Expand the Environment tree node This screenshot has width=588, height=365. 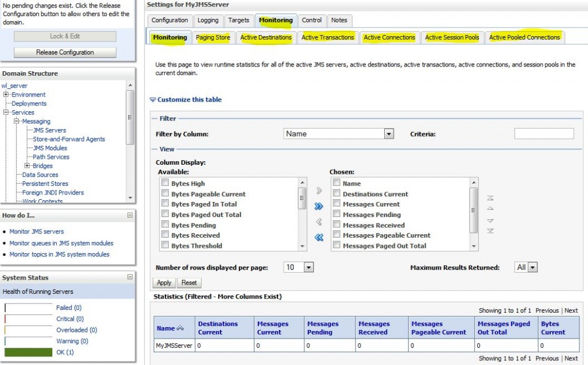point(6,95)
